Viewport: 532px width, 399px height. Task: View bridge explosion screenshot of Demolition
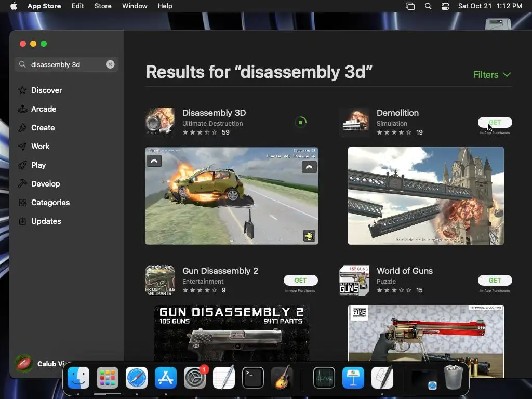coord(426,196)
